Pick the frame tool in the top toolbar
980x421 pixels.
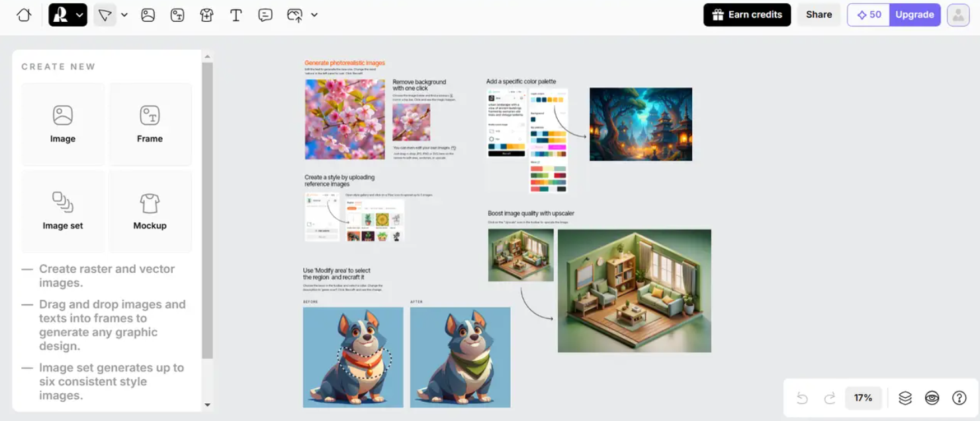(x=177, y=15)
